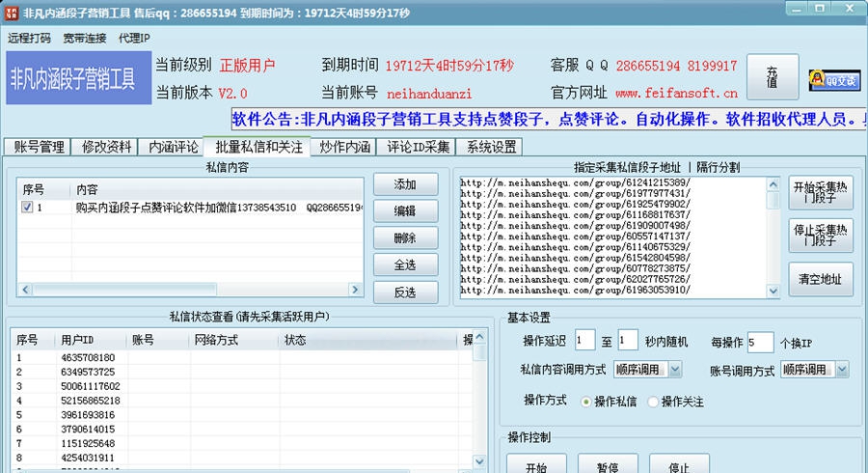Open the 系统设置 tab
The width and height of the screenshot is (868, 473).
click(491, 147)
